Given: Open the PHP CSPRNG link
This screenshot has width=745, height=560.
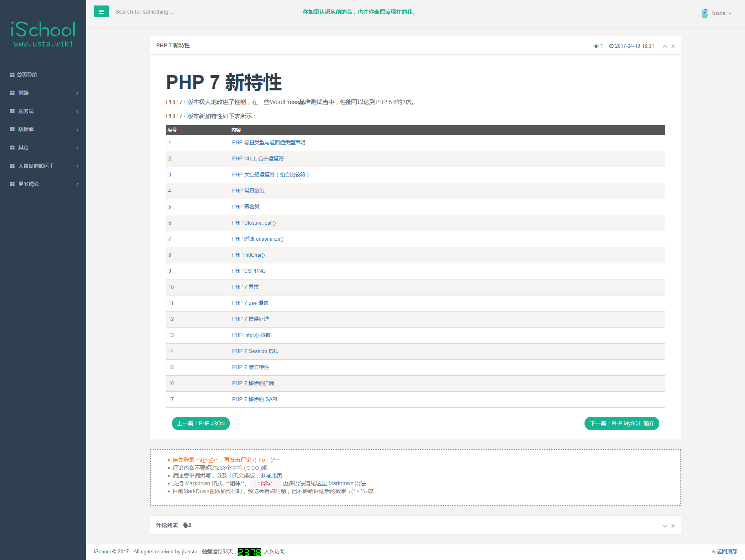Looking at the screenshot, I should [x=249, y=271].
